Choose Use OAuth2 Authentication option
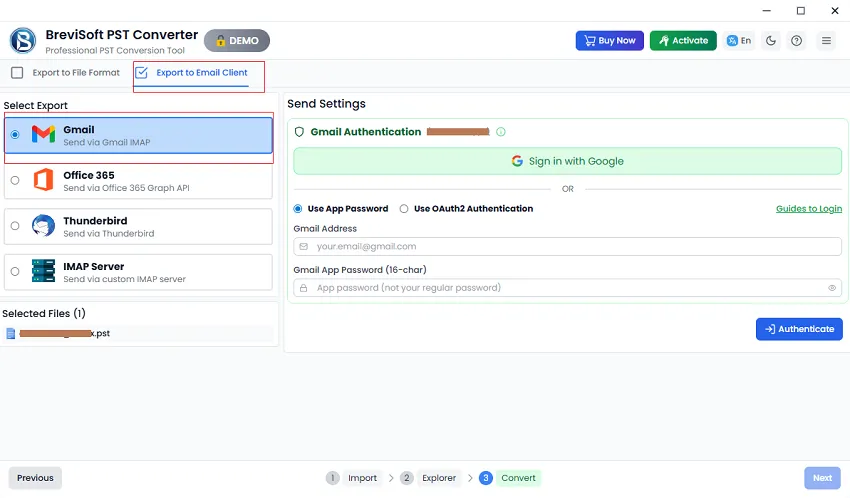 coord(404,209)
